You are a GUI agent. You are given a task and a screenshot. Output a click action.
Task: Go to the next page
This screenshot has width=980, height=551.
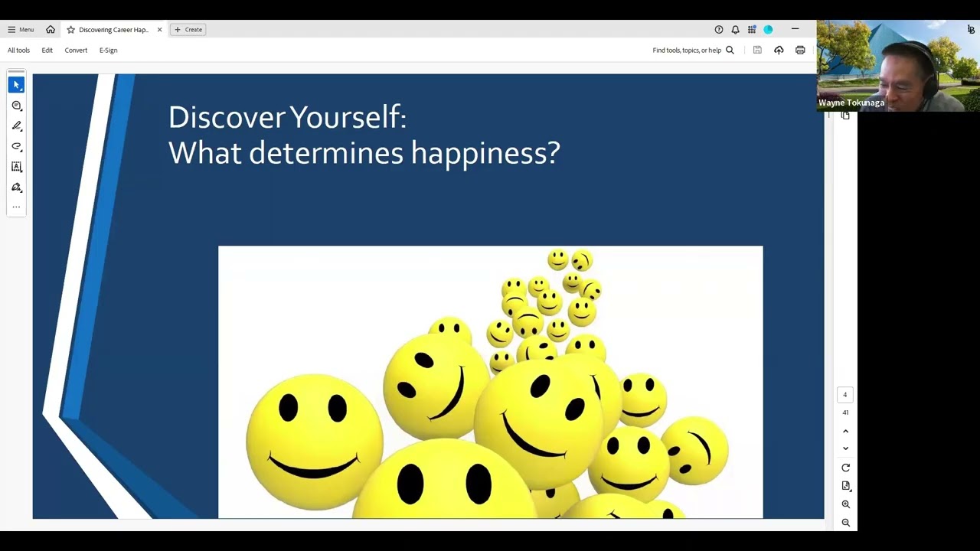845,448
